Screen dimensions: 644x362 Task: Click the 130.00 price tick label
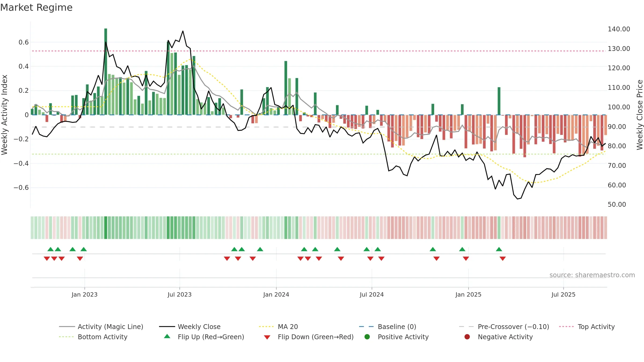pyautogui.click(x=619, y=49)
